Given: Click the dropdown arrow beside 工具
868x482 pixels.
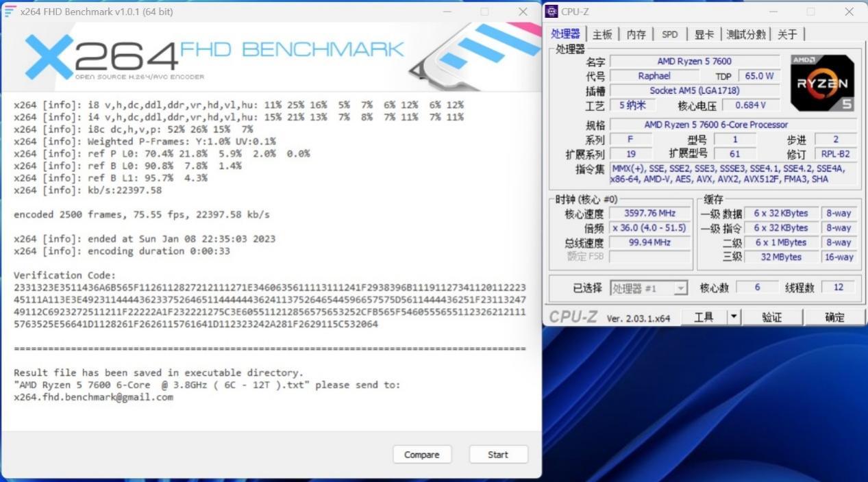Looking at the screenshot, I should tap(732, 316).
